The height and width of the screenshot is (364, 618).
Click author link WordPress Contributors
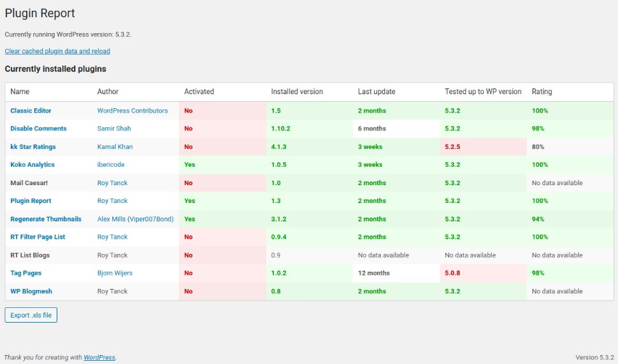pos(133,111)
